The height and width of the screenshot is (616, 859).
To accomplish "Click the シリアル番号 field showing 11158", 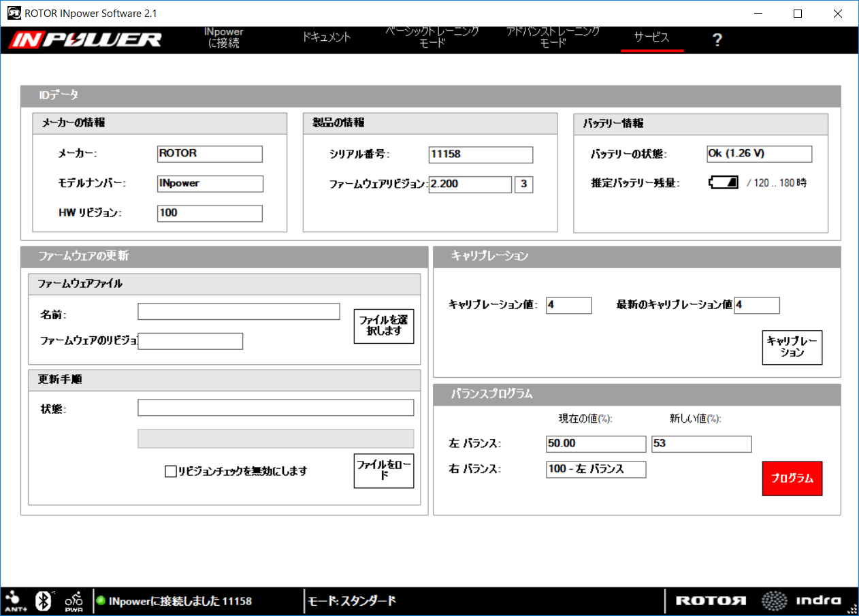I will 481,155.
